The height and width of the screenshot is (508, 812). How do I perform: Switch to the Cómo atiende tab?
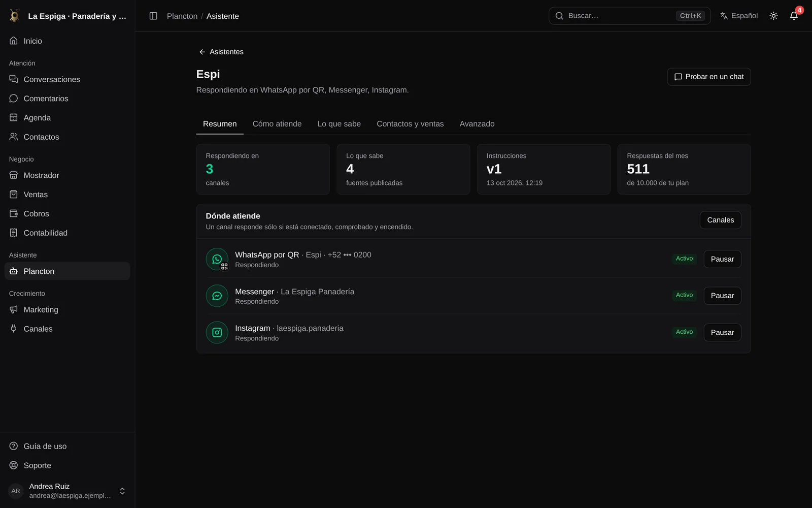pyautogui.click(x=277, y=124)
